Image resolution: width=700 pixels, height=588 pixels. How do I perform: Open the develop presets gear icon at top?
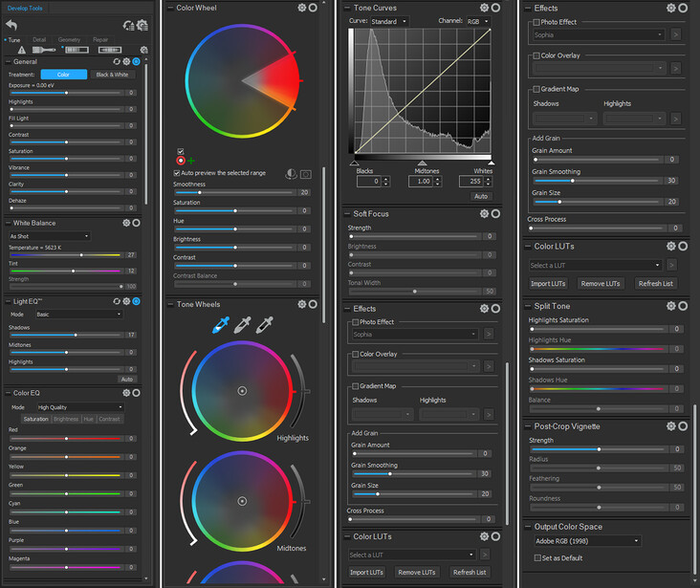[x=142, y=25]
